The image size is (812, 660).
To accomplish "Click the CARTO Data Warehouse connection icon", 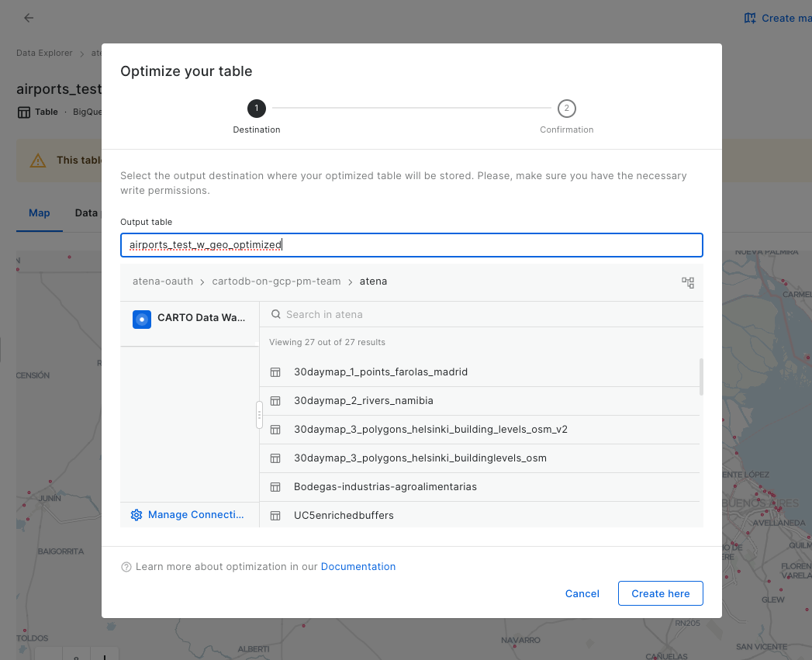I will (142, 319).
